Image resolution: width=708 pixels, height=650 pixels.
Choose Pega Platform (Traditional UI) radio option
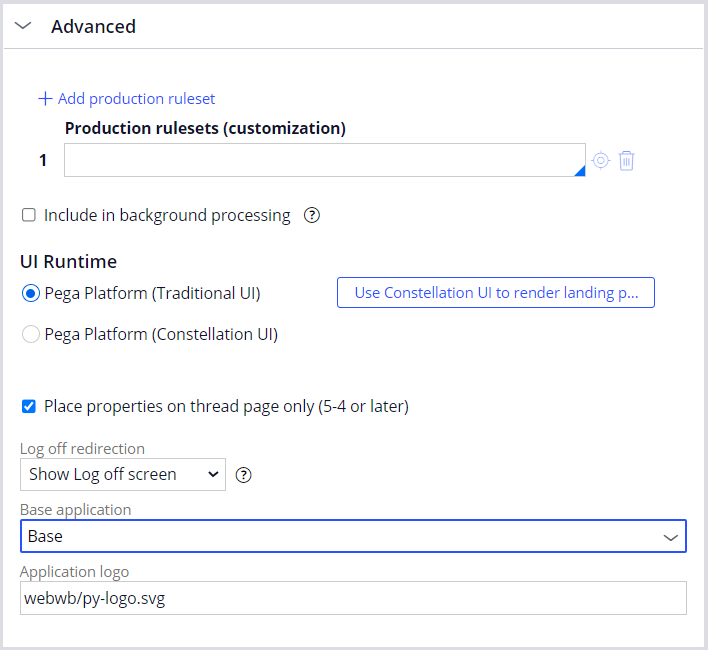(x=31, y=293)
